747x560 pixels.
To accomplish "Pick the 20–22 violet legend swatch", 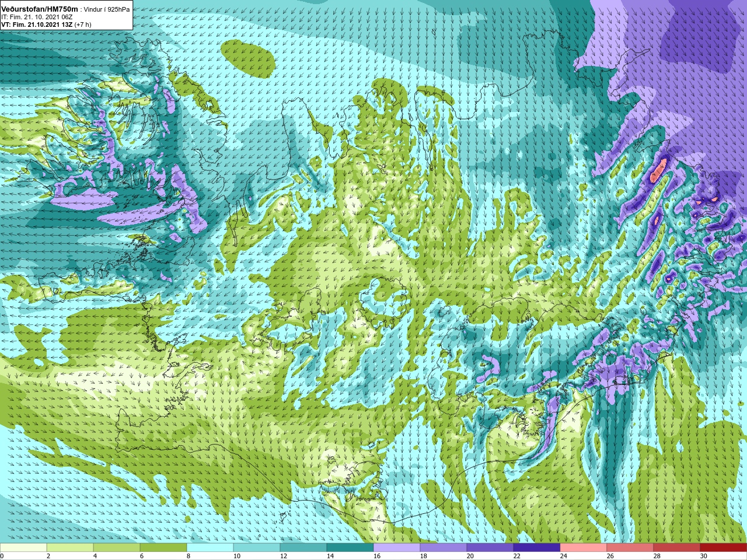I will 490,548.
